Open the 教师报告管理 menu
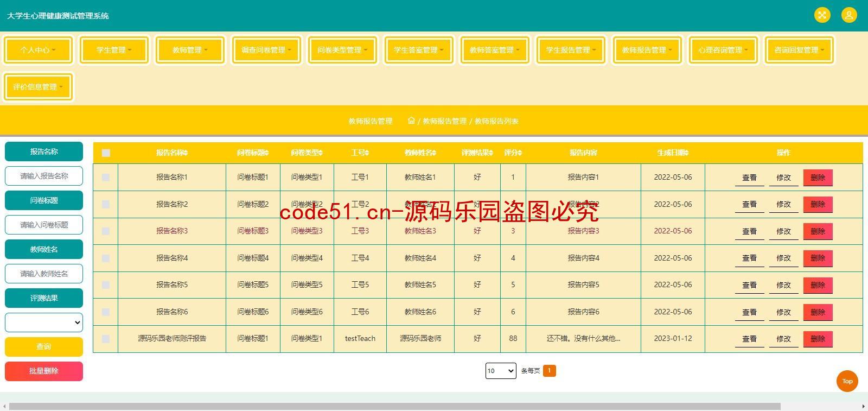The image size is (868, 411). (647, 50)
